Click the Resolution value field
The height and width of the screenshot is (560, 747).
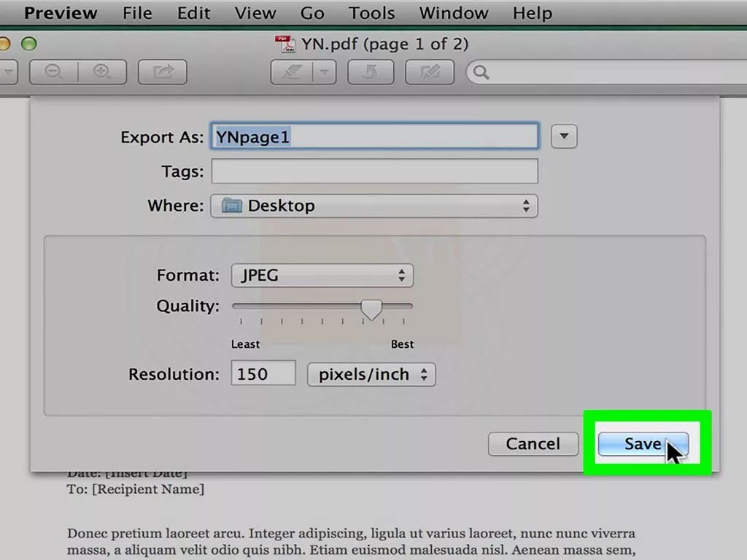(x=263, y=374)
